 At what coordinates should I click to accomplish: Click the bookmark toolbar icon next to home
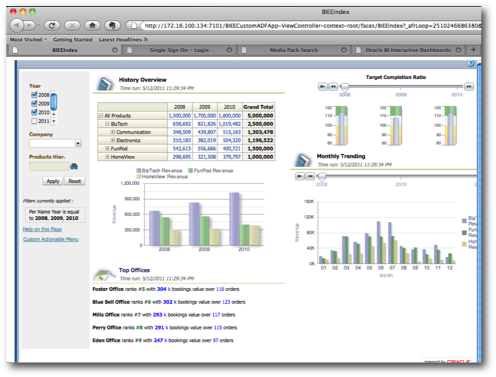[112, 25]
